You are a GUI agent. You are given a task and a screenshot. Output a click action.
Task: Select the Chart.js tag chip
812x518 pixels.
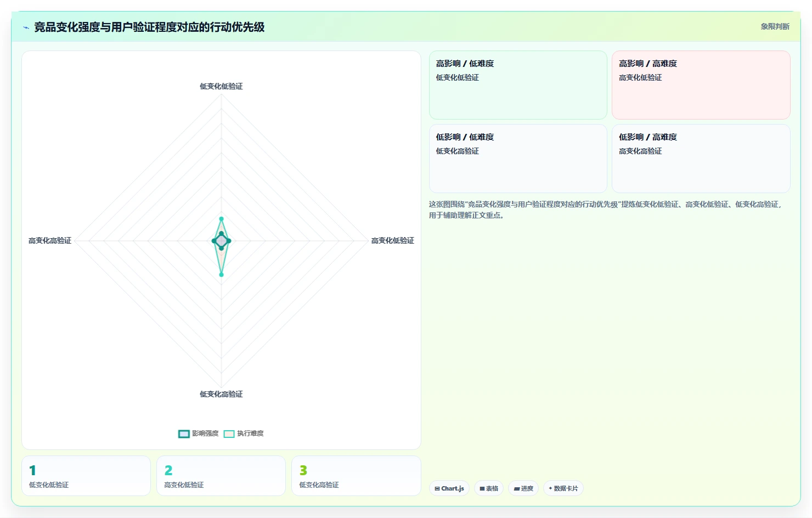[x=449, y=488]
